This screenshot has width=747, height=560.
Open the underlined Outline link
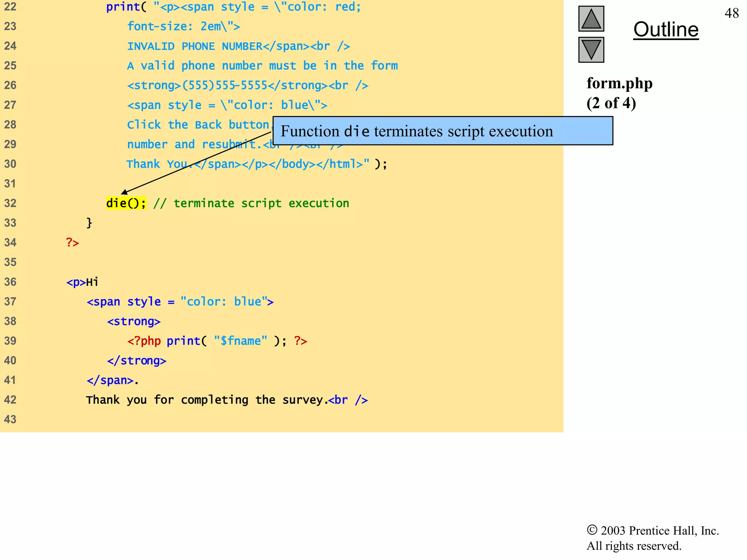[x=666, y=30]
